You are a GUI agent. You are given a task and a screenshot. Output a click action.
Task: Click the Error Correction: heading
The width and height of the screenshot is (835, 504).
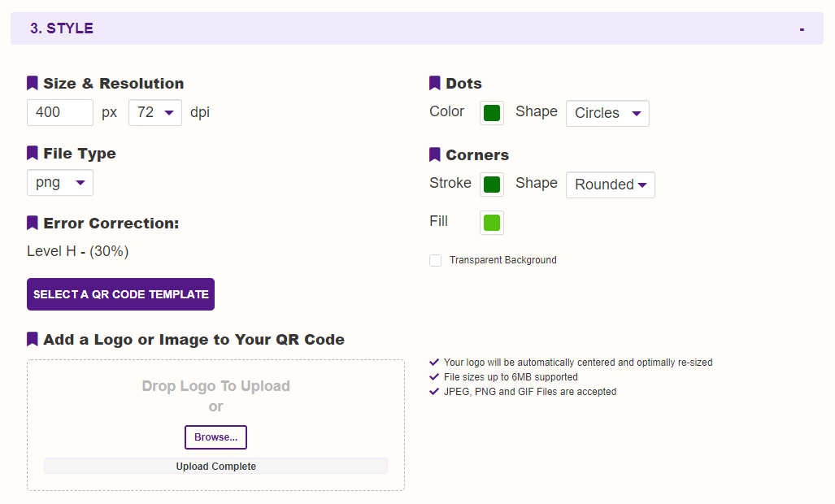point(111,224)
